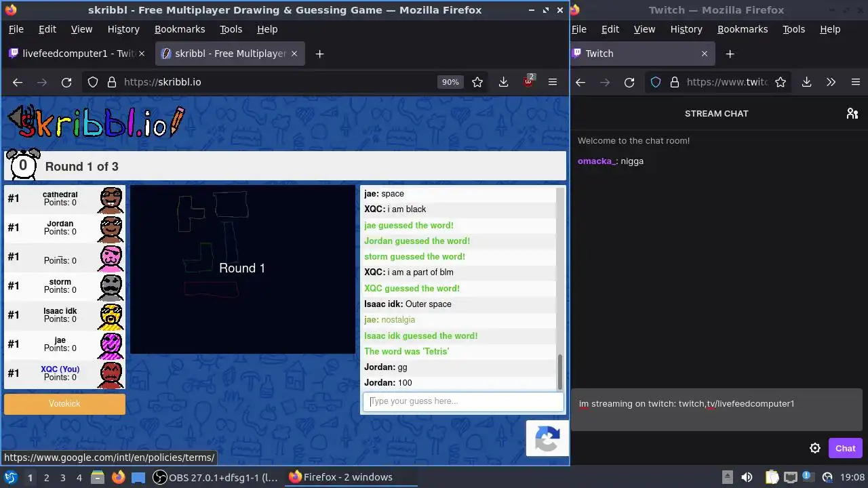Click Jordan's player avatar
This screenshot has height=488, width=868.
111,228
